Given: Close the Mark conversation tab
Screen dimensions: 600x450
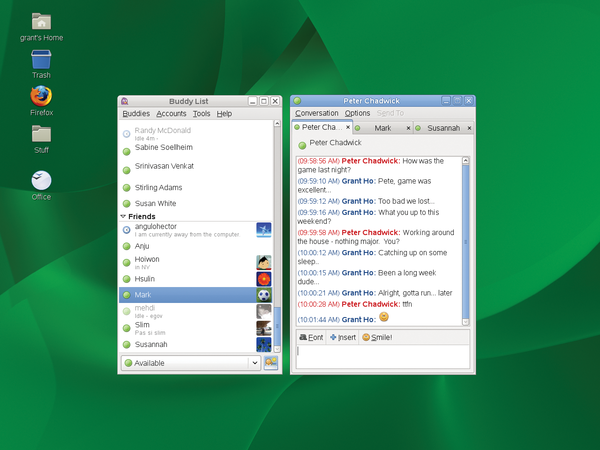Looking at the screenshot, I should click(408, 128).
